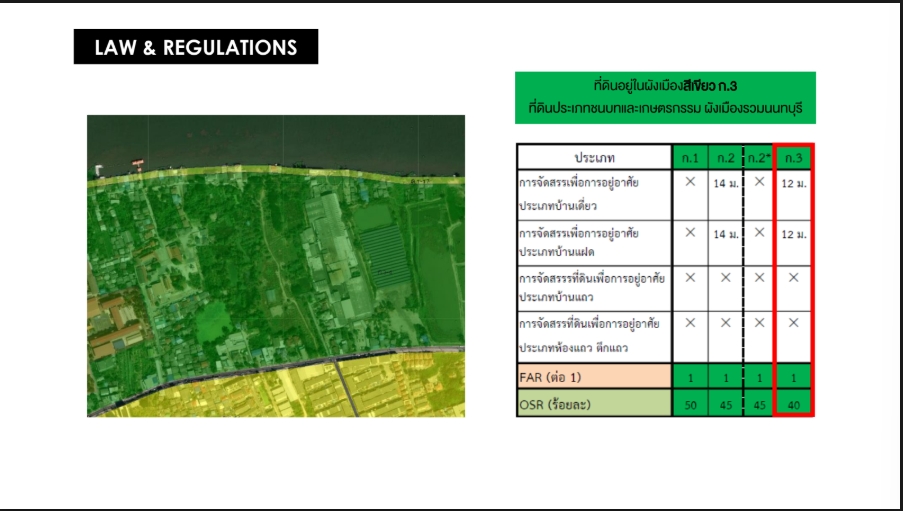Select the ก.1 column header
903x511 pixels.
[690, 158]
